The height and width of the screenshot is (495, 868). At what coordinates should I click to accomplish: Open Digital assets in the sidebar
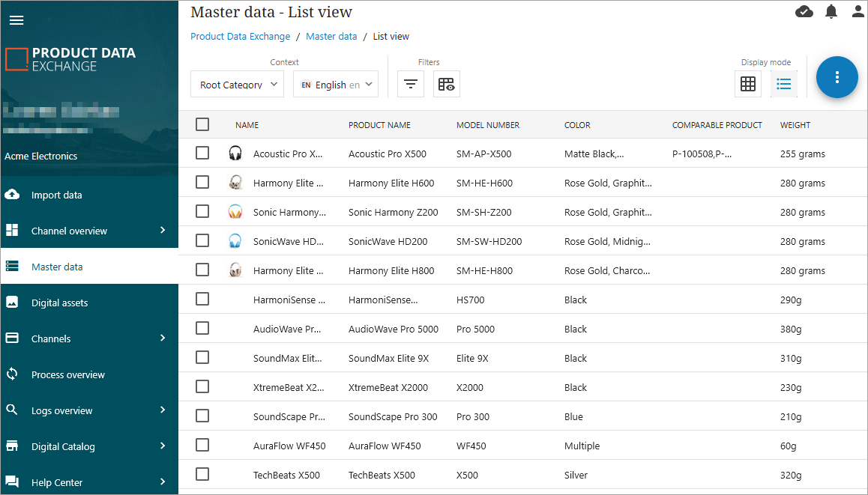click(x=59, y=303)
